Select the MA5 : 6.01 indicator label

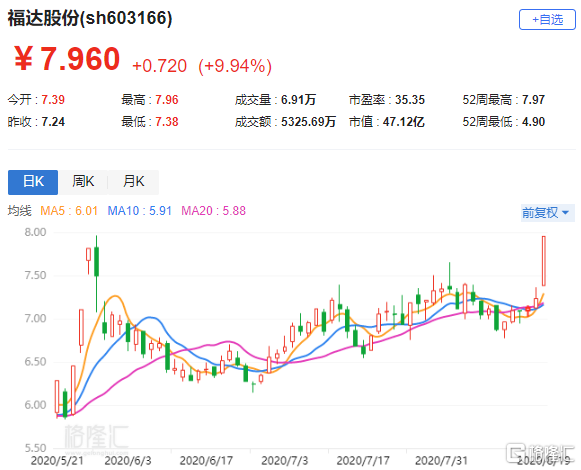pyautogui.click(x=69, y=211)
